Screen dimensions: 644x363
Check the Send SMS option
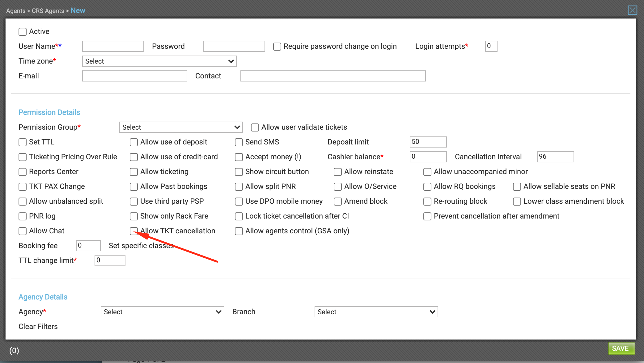[x=239, y=142]
